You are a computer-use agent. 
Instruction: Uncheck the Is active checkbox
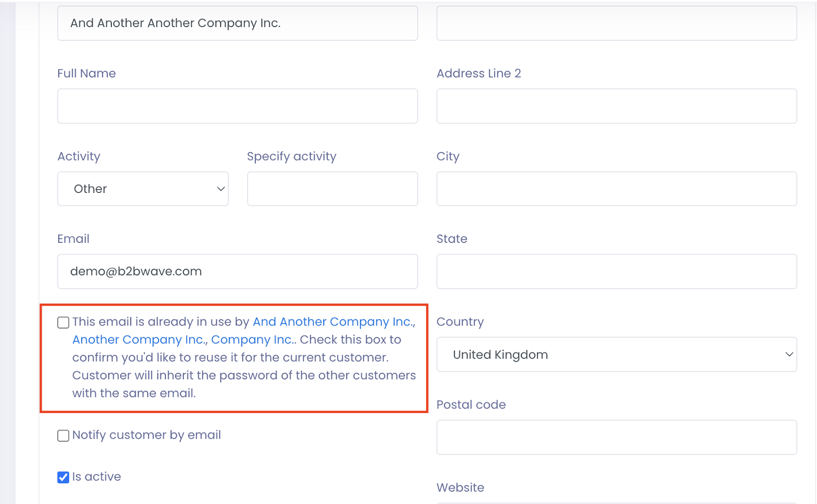coord(63,477)
